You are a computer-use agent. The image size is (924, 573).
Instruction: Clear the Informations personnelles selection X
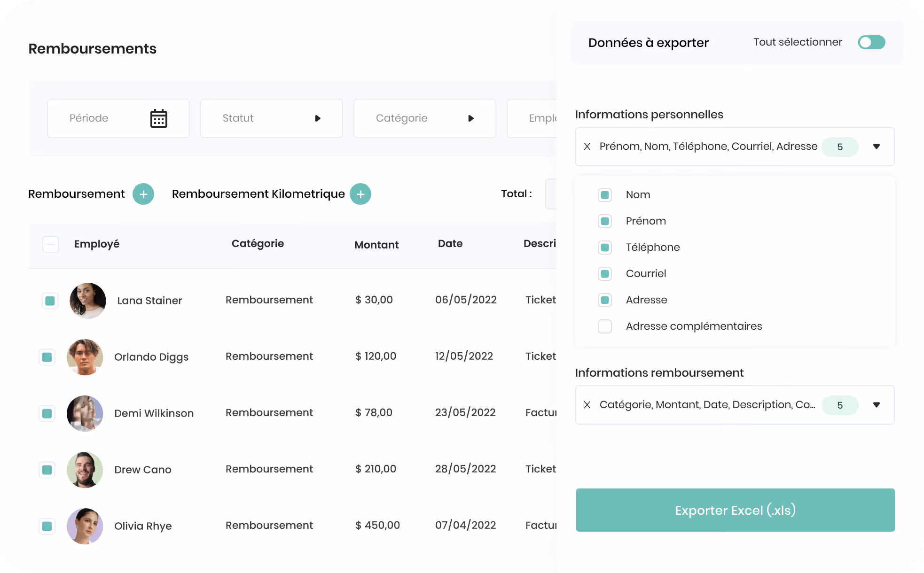[x=587, y=147]
